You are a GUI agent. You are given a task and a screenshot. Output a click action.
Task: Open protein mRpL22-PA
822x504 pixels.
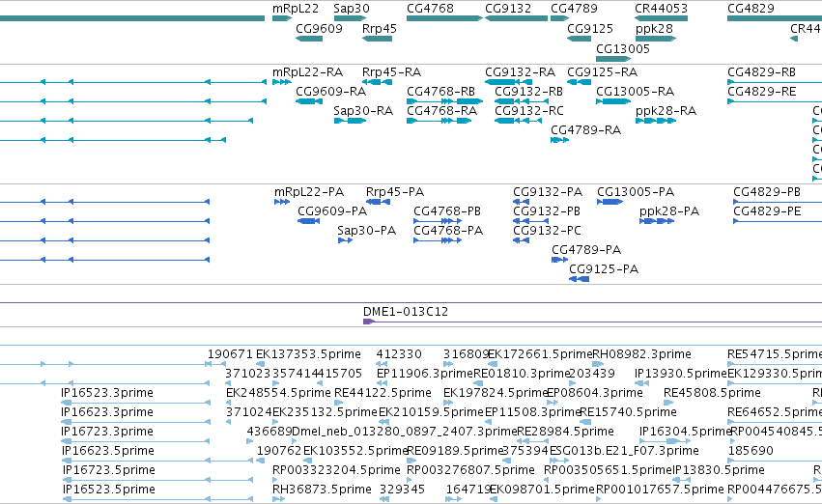tap(282, 202)
